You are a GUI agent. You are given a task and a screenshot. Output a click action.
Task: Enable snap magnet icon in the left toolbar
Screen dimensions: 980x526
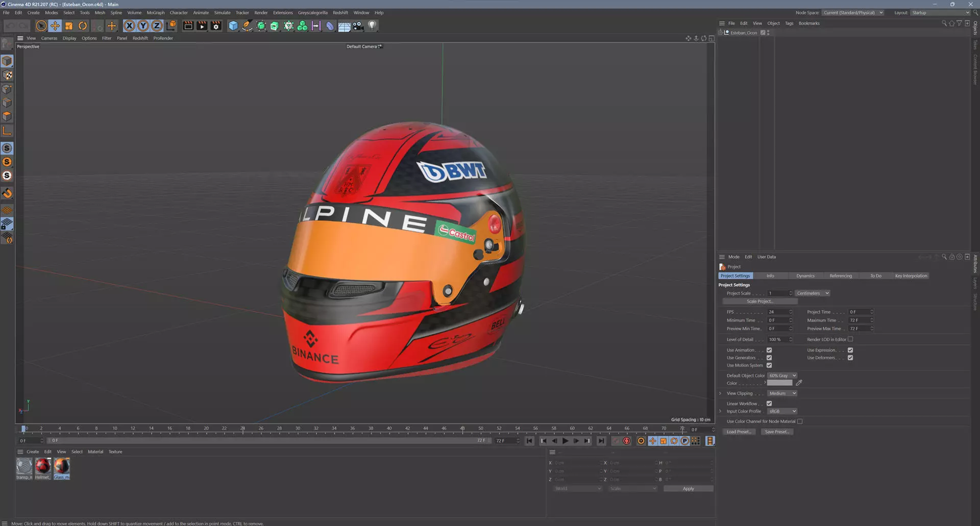coord(7,193)
